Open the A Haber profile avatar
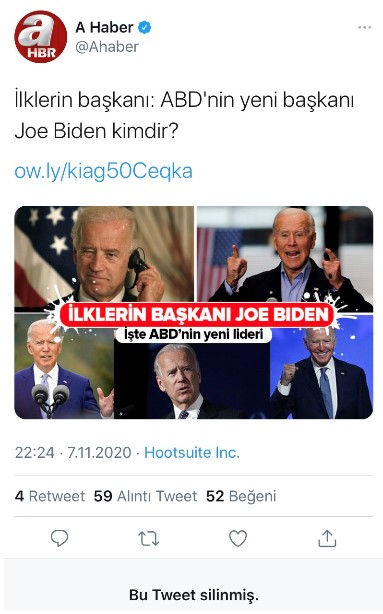The image size is (383, 614). pos(41,37)
